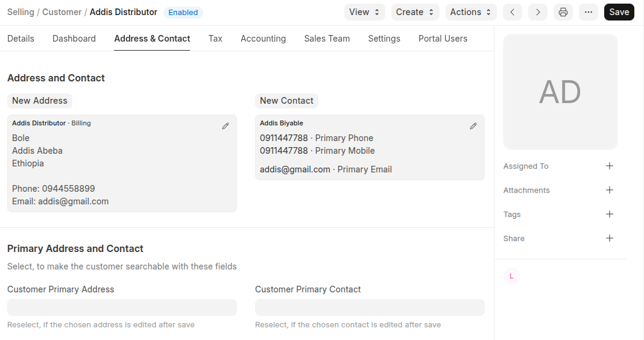This screenshot has height=340, width=644.
Task: Go to next customer record
Action: coord(537,12)
